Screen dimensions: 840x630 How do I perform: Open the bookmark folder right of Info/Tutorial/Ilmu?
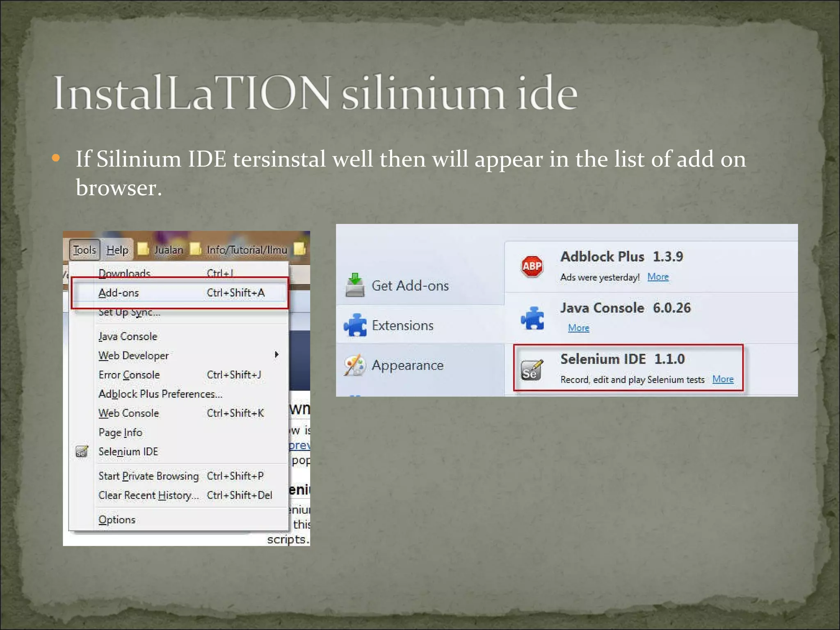[300, 249]
